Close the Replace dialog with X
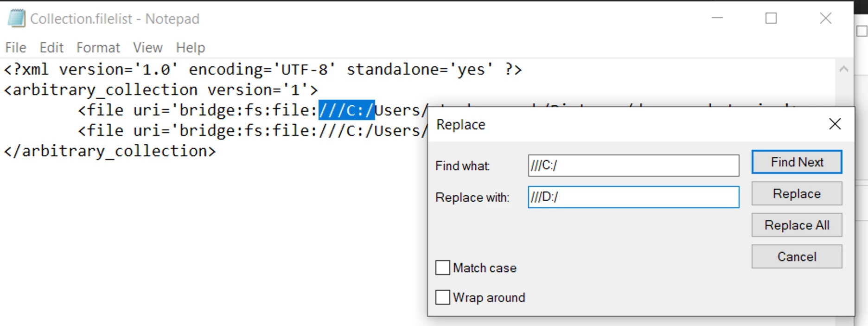This screenshot has height=326, width=868. 835,124
